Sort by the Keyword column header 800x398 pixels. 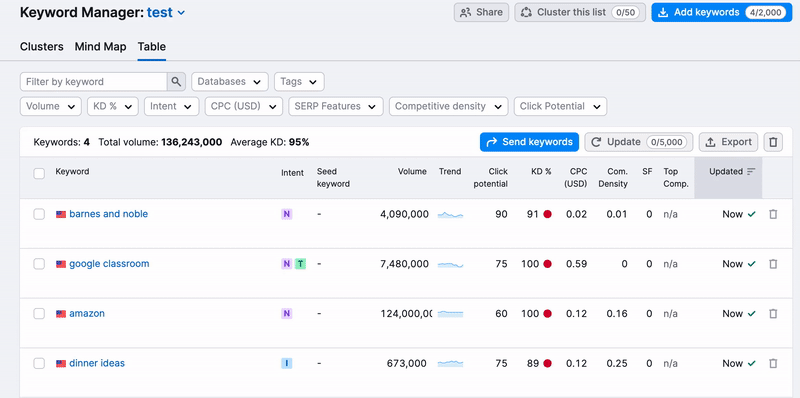72,172
